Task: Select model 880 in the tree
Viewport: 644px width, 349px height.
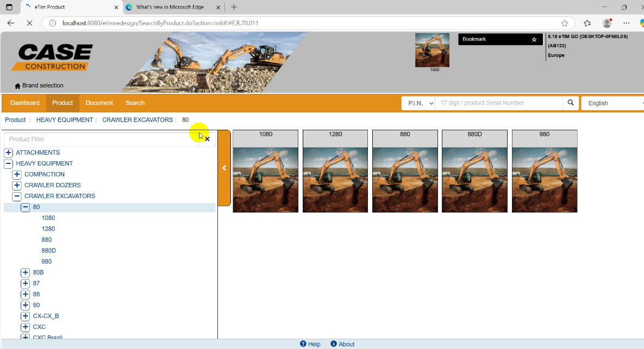Action: coord(46,239)
